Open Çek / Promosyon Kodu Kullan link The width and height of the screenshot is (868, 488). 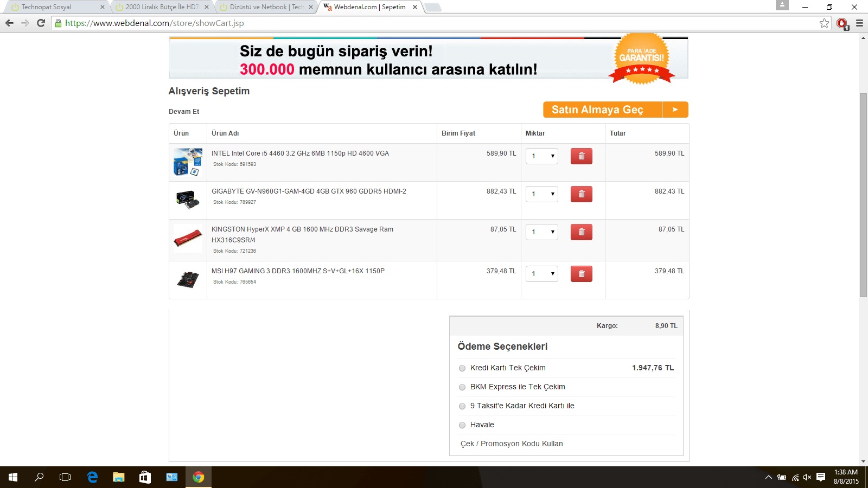click(512, 444)
